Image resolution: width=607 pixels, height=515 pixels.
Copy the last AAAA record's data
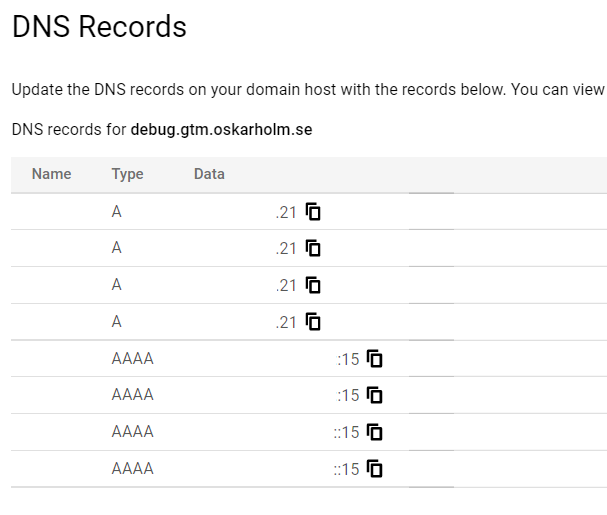[x=375, y=468]
